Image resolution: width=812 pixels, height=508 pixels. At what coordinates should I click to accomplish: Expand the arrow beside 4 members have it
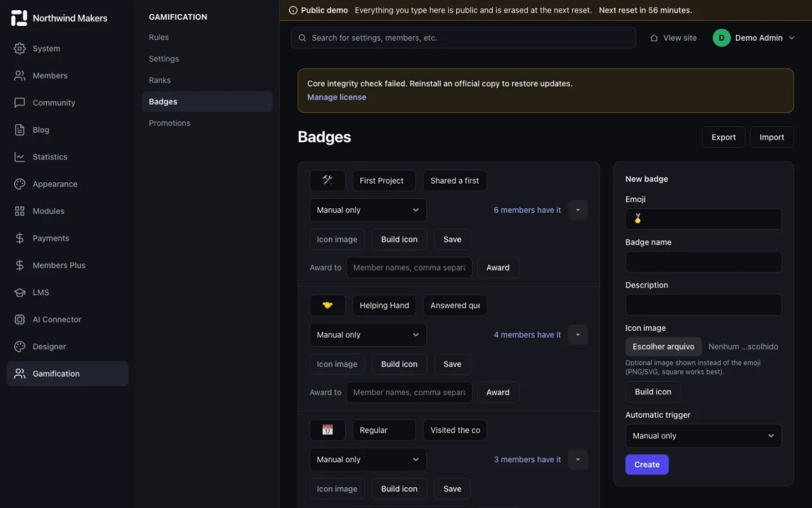point(578,335)
